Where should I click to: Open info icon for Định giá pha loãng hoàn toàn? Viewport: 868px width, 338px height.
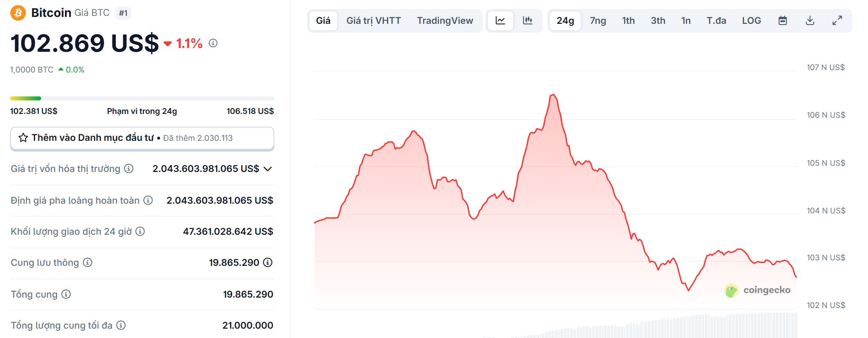click(148, 200)
